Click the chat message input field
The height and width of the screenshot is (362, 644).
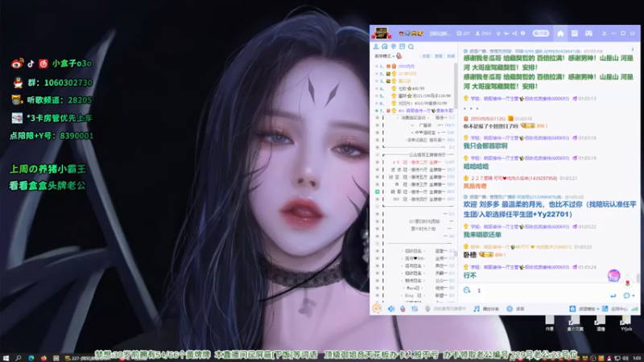pos(542,290)
